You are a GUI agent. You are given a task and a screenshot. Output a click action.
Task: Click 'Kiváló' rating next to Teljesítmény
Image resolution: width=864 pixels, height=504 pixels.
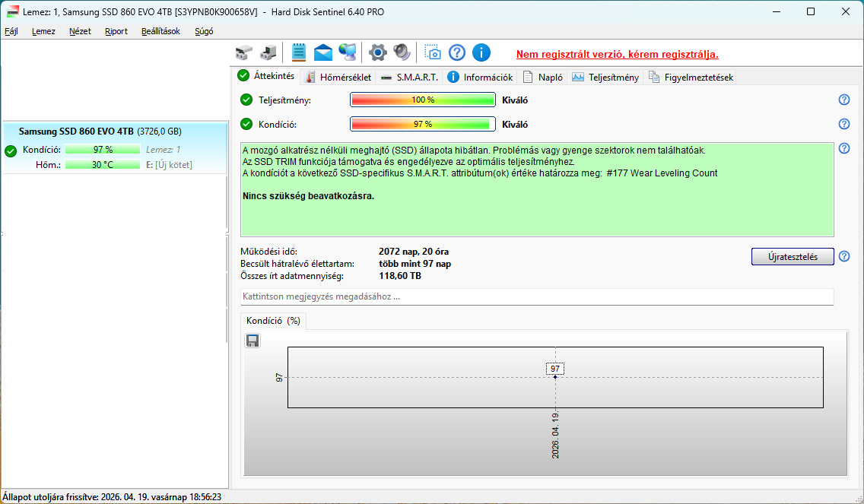pyautogui.click(x=515, y=100)
